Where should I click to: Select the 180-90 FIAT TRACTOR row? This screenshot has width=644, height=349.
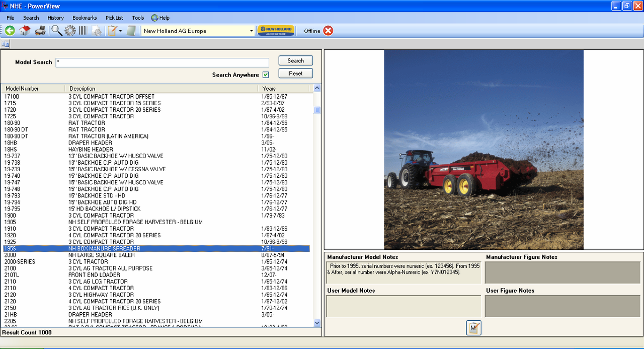(155, 123)
